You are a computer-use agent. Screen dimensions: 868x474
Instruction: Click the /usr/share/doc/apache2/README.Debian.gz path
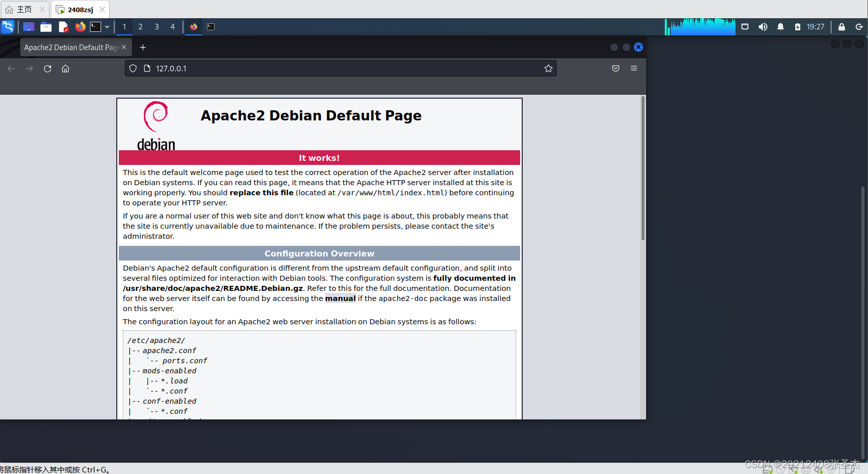pyautogui.click(x=213, y=288)
